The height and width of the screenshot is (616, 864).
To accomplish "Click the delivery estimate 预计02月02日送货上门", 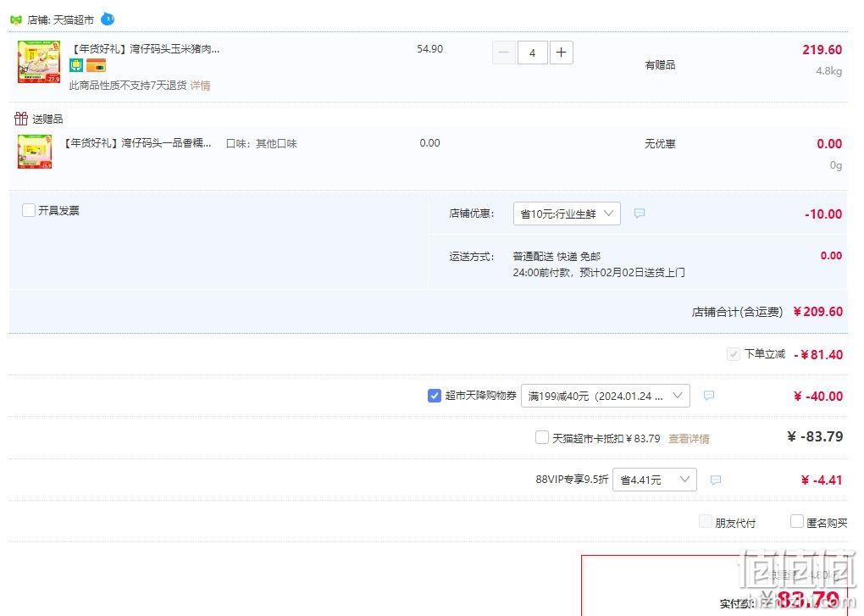I will point(632,272).
